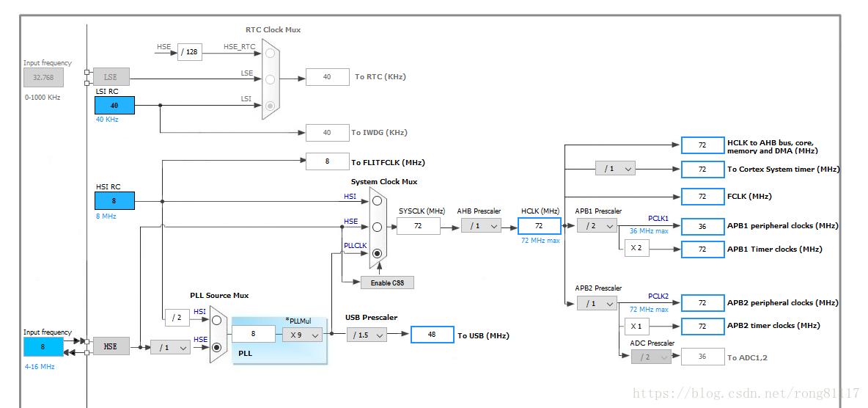
Task: Click the SYSCLK (MHz) value box
Action: pos(419,225)
